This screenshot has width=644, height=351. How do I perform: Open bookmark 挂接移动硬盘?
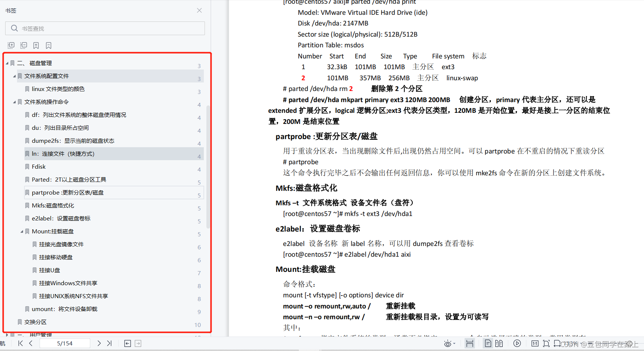click(56, 257)
